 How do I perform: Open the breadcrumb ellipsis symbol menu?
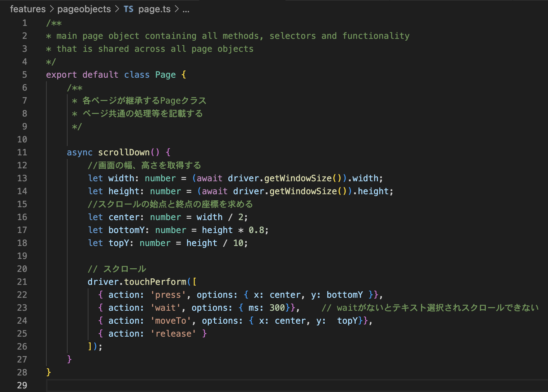(x=186, y=10)
